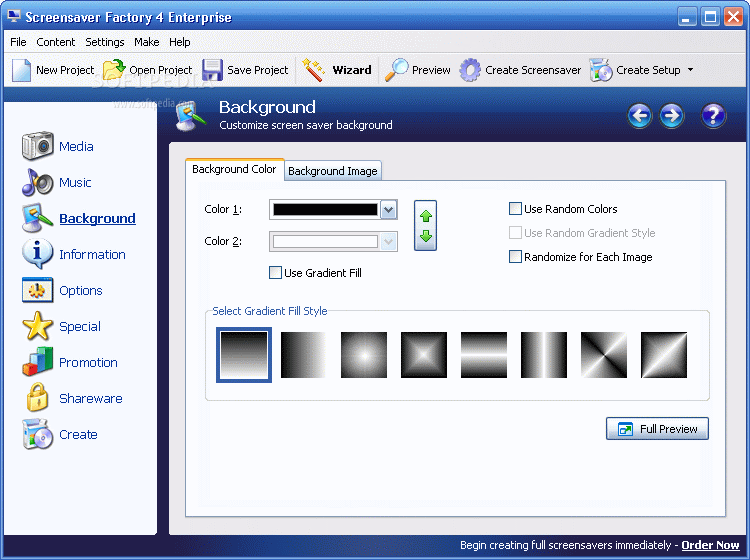Click the Create Screensaver gear icon

(470, 70)
